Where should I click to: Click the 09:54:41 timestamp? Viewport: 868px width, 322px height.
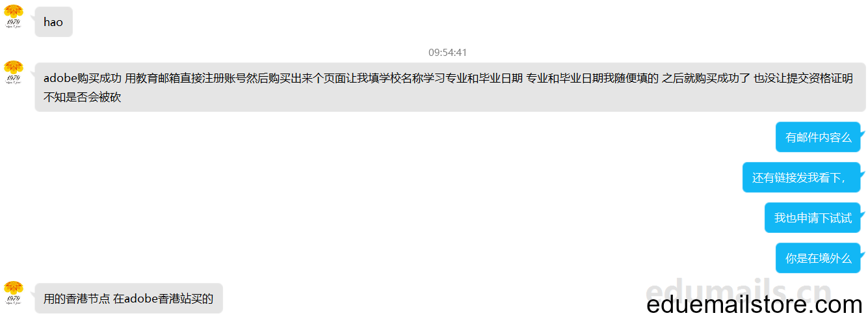pos(447,52)
